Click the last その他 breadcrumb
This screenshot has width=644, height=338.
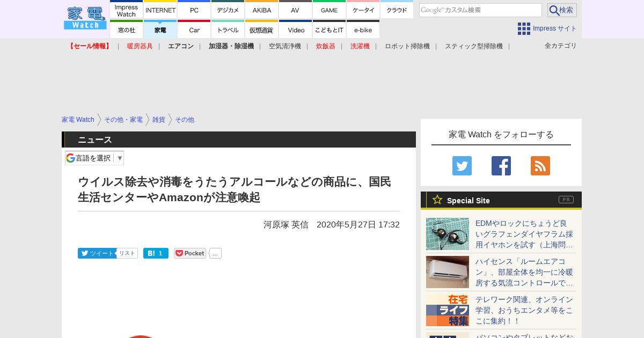point(185,120)
